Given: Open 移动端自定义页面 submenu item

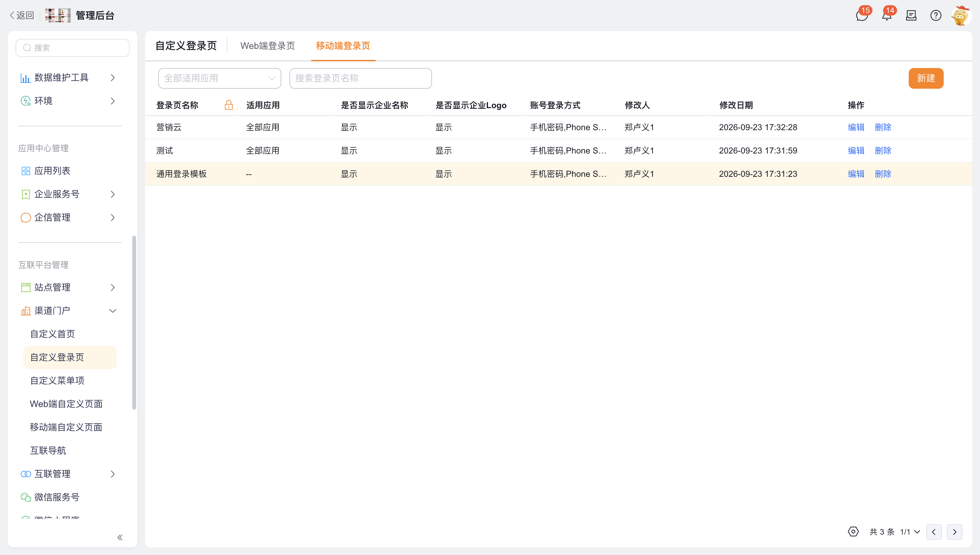Looking at the screenshot, I should click(x=66, y=427).
